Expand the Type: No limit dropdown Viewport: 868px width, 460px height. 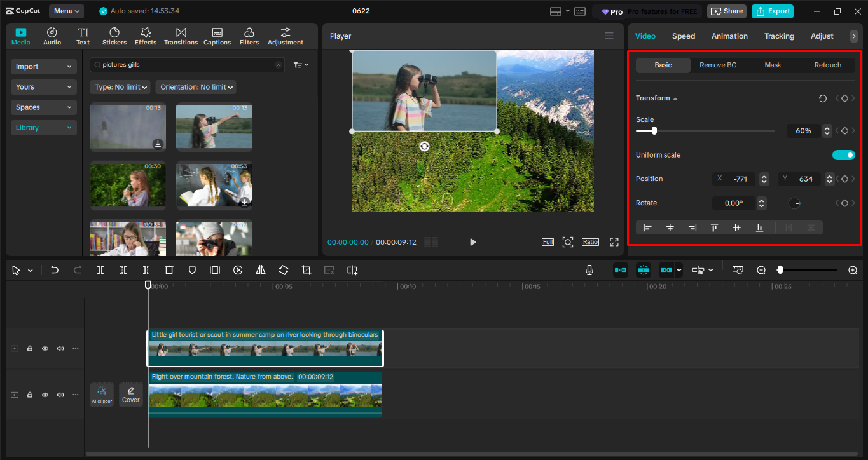(120, 87)
